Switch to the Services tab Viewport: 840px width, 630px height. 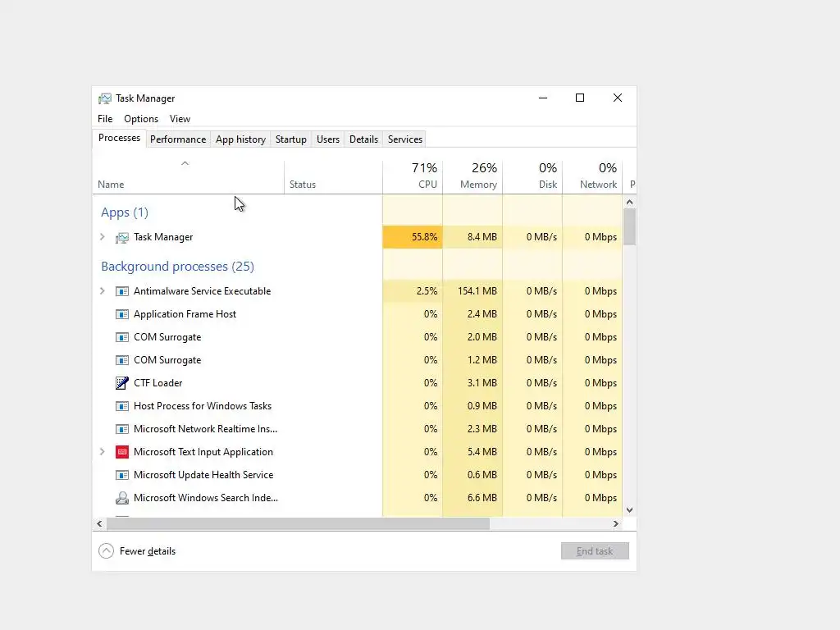(405, 139)
